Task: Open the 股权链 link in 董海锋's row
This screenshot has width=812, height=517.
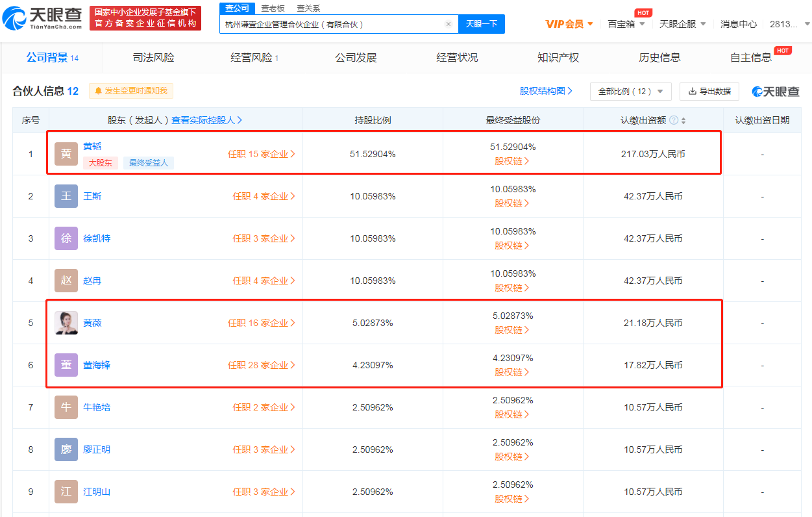Action: tap(512, 372)
